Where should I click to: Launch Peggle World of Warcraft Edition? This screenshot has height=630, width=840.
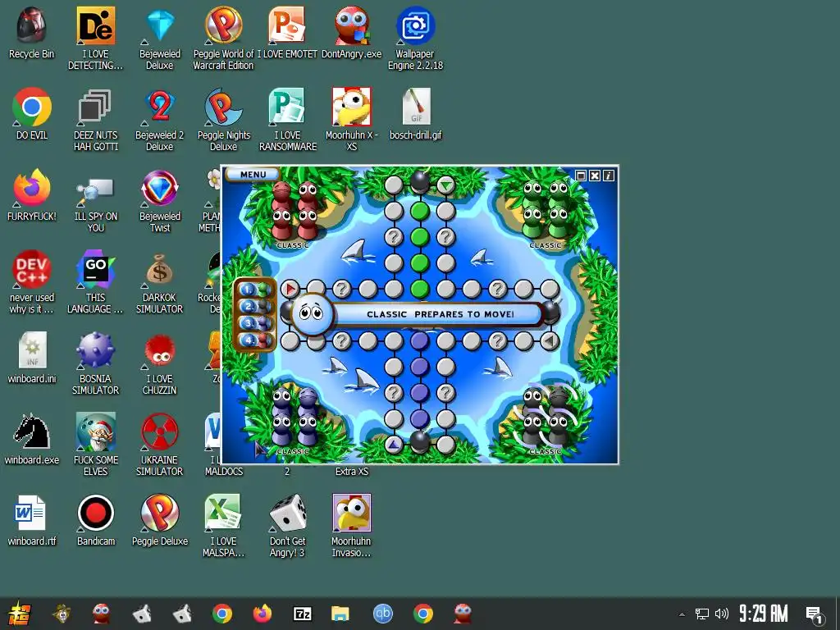click(x=223, y=38)
